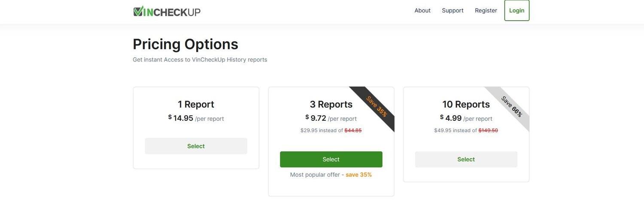
Task: Click the 1 Report card title
Action: (196, 104)
